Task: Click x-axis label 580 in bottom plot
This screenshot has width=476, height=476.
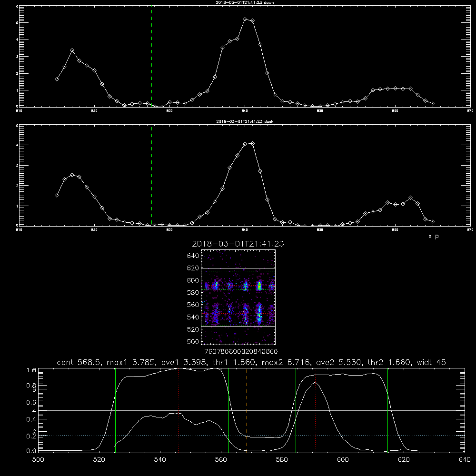Action: pos(282,460)
